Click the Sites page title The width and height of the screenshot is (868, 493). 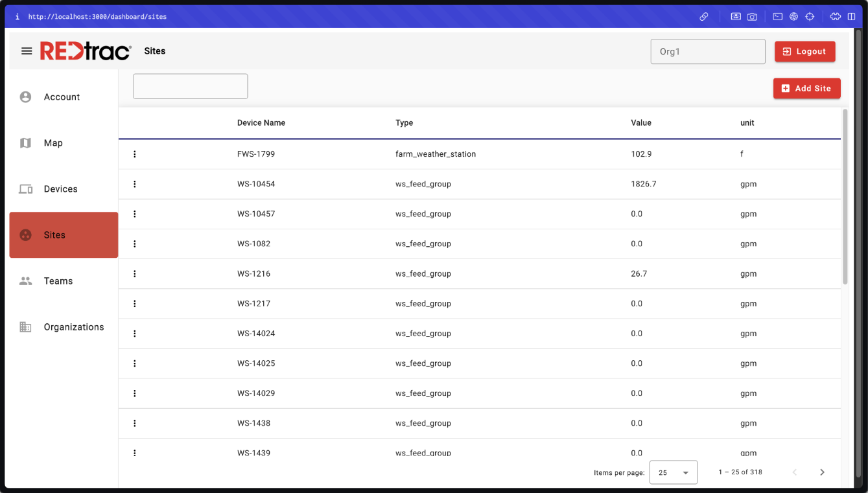155,51
